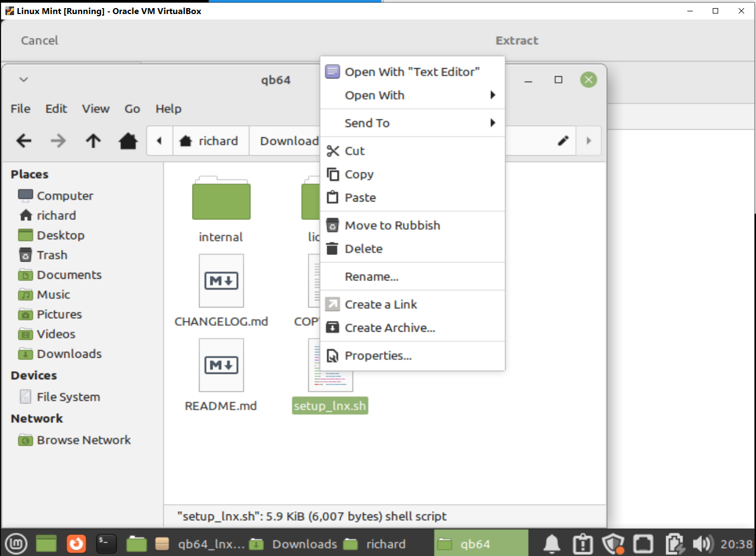Screen dimensions: 756x556
Task: Open the volume speaker tray icon
Action: coord(702,544)
